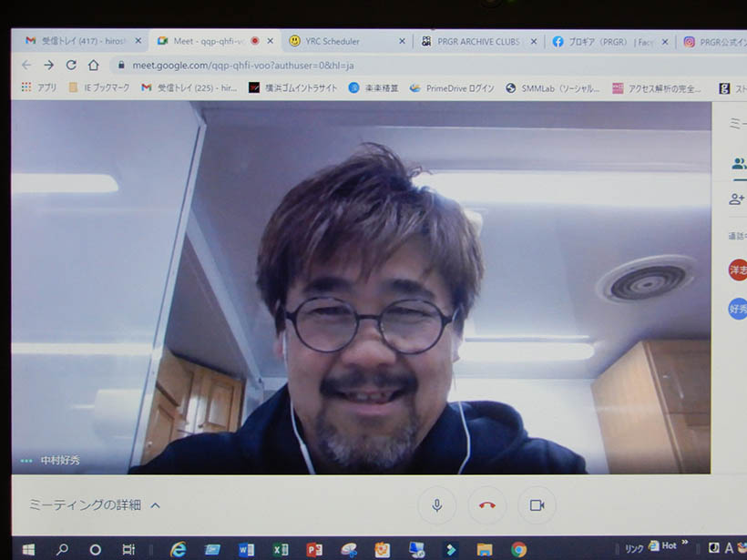Click the add people icon
The image size is (747, 560).
pos(737,199)
